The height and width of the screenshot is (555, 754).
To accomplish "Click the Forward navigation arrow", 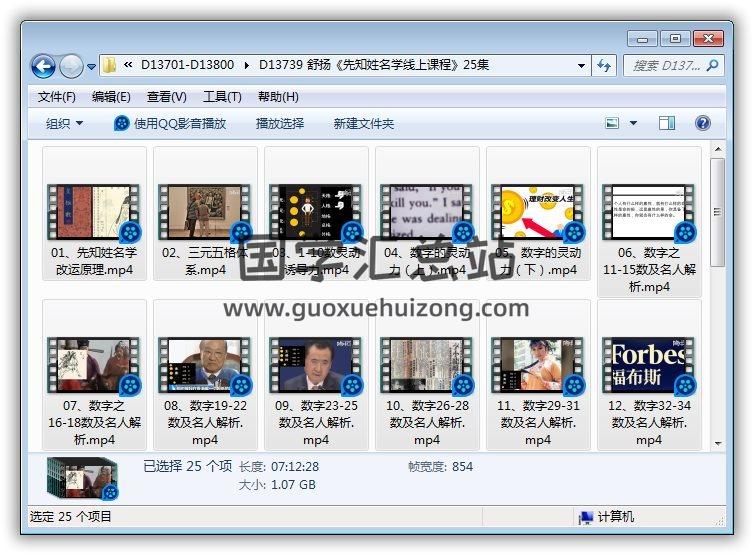I will [x=71, y=66].
